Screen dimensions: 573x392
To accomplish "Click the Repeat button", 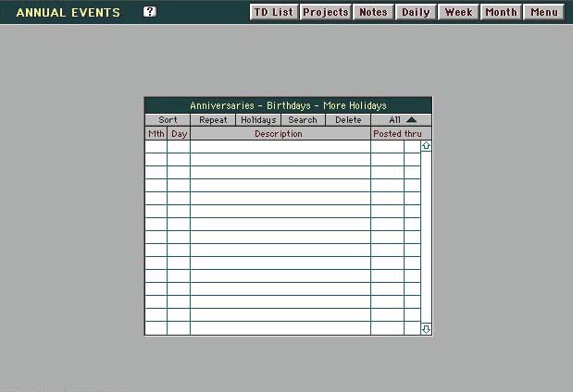I will 213,120.
